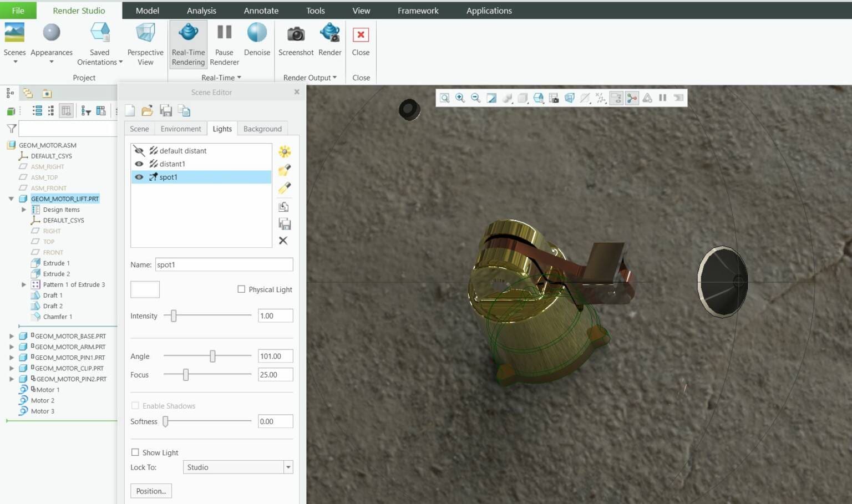Switch to the Scene tab in Scene Editor
This screenshot has height=504, width=852.
point(139,129)
